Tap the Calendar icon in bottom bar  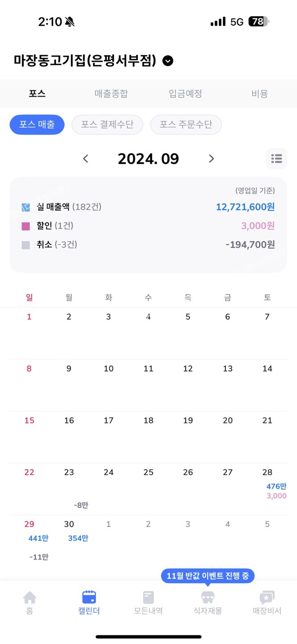pos(89,597)
